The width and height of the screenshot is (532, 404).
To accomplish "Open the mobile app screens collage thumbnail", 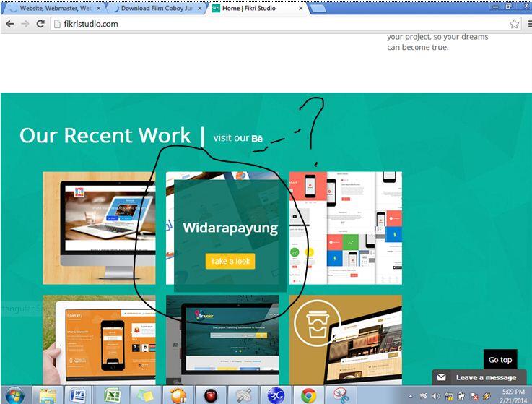I will tap(345, 228).
